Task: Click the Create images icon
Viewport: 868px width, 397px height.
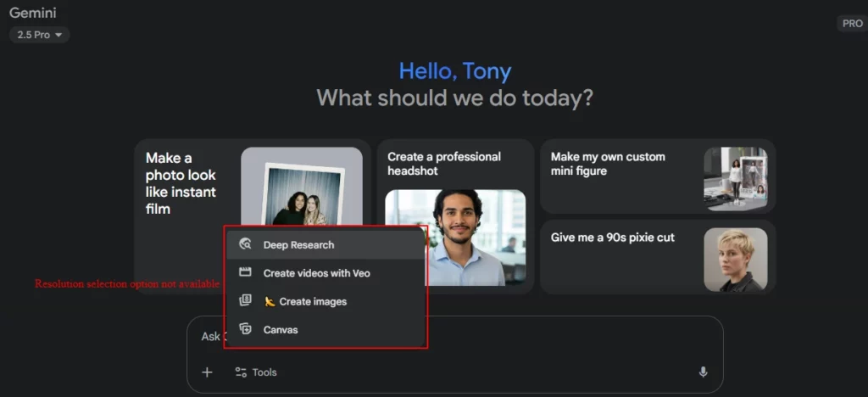Action: [245, 300]
